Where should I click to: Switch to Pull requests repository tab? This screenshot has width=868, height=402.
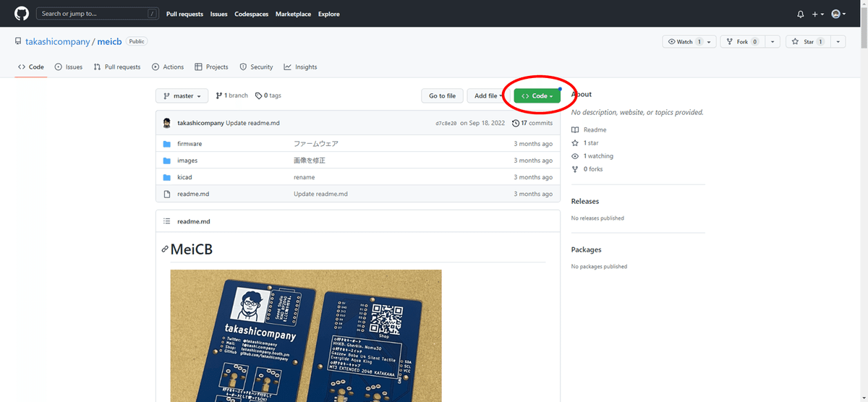click(116, 67)
